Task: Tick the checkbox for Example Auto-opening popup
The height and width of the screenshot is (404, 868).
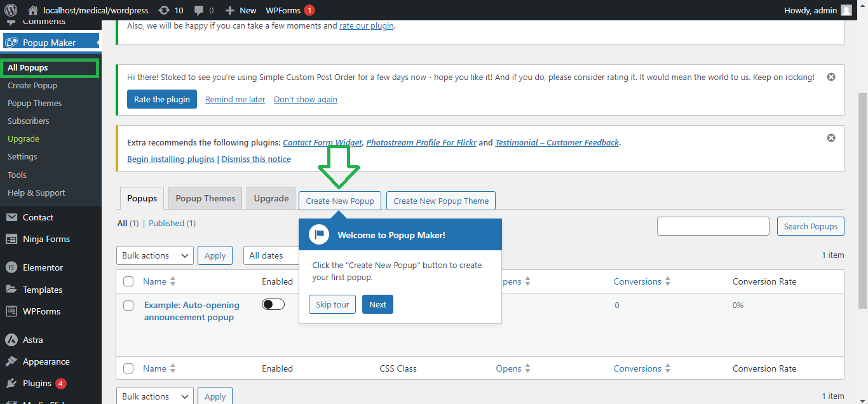Action: [128, 306]
